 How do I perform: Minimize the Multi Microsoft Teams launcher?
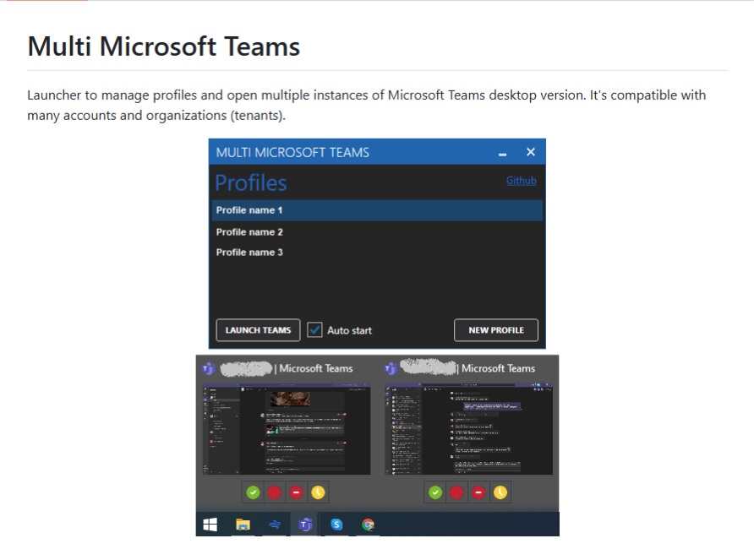click(x=502, y=153)
